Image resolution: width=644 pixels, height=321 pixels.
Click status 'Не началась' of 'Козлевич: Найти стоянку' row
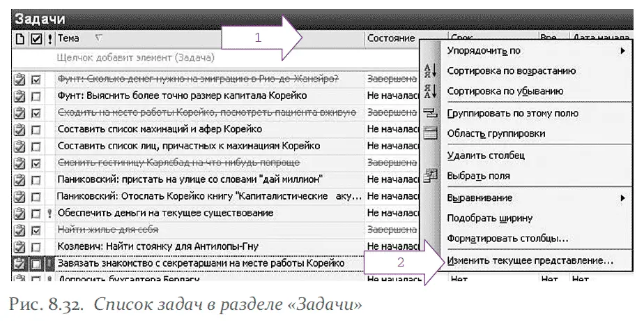click(393, 246)
